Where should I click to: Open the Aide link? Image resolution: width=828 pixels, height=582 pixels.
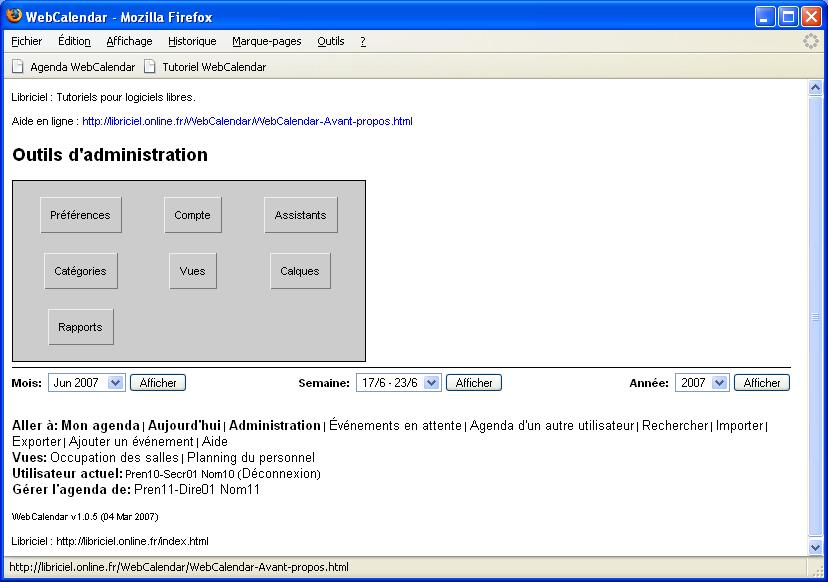(214, 442)
